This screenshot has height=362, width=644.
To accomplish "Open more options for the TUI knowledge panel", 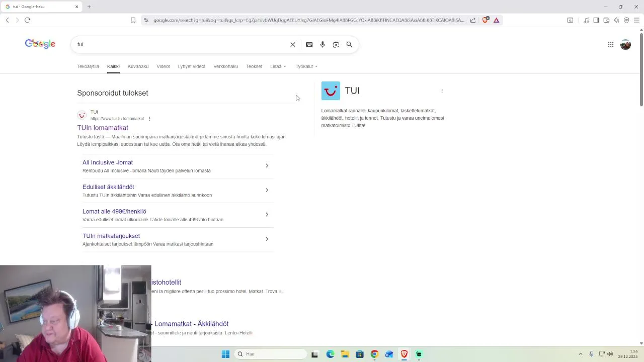I will pos(442,91).
